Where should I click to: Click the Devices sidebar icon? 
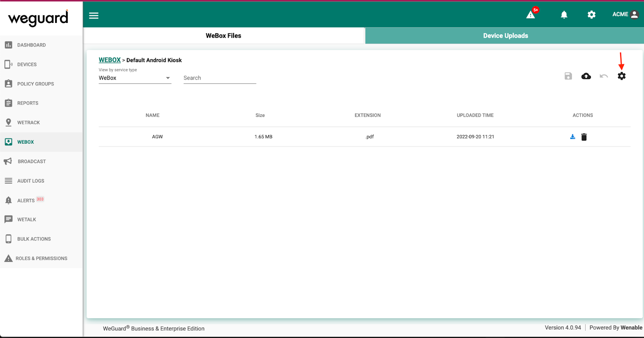pos(8,64)
